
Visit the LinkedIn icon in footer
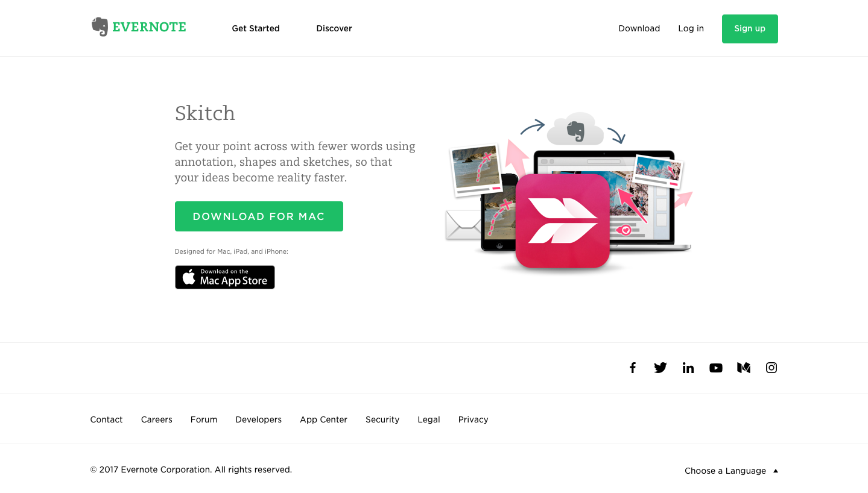(x=688, y=368)
